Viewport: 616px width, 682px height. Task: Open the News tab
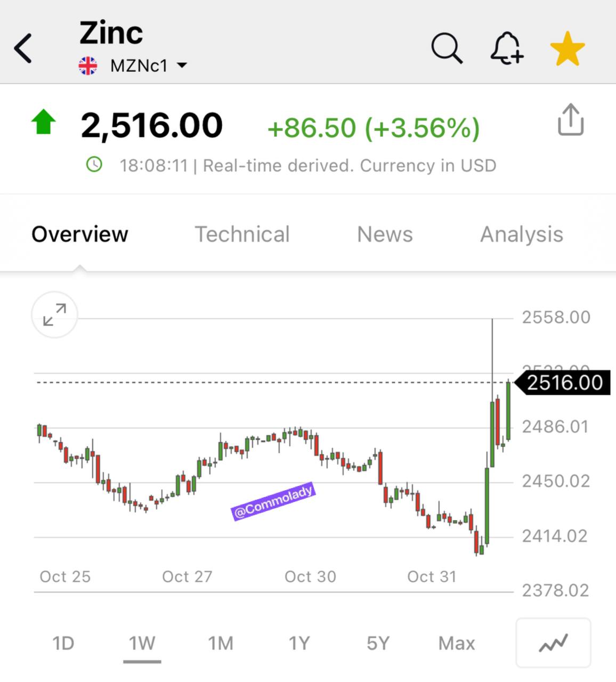[x=385, y=234]
